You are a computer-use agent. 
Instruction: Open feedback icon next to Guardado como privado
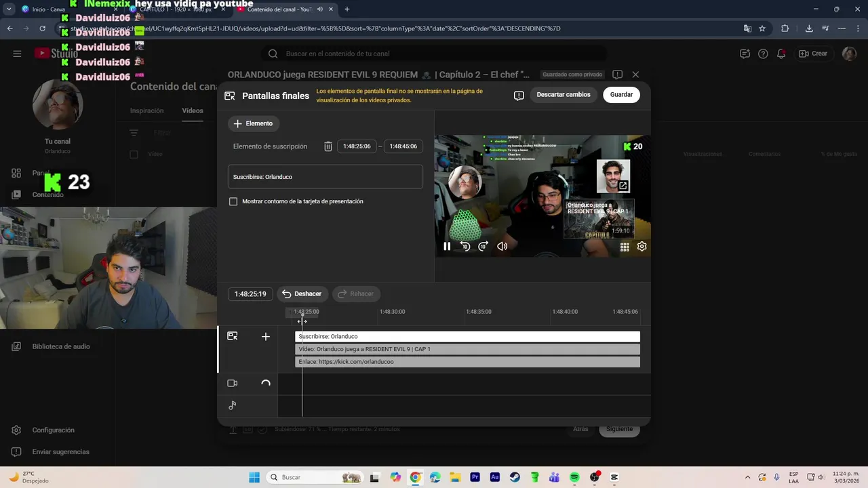617,75
